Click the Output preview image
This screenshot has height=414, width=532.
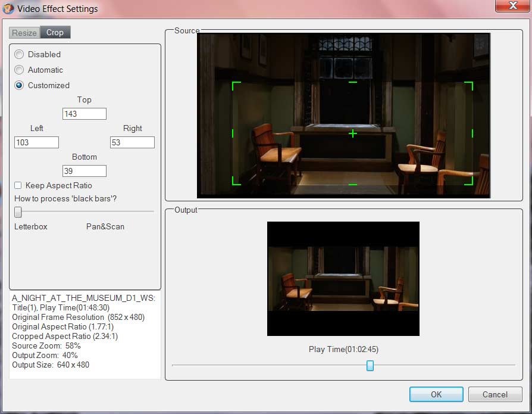pos(343,279)
